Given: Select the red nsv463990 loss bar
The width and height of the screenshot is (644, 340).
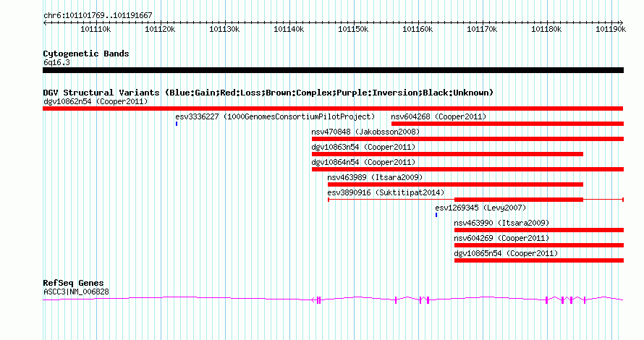Looking at the screenshot, I should (539, 230).
